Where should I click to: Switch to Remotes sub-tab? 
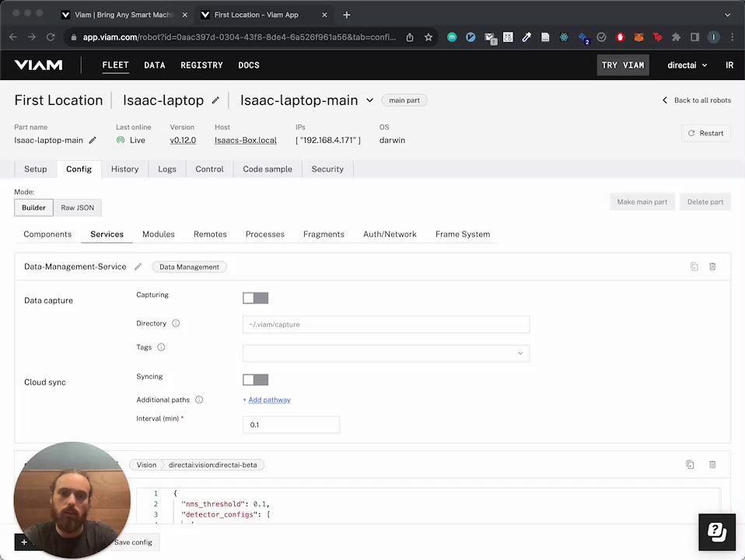tap(210, 234)
